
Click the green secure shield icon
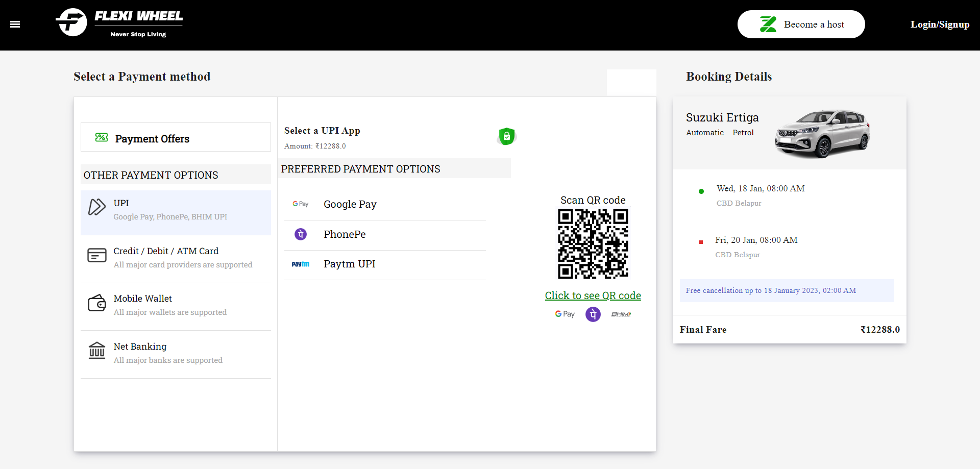pyautogui.click(x=506, y=136)
